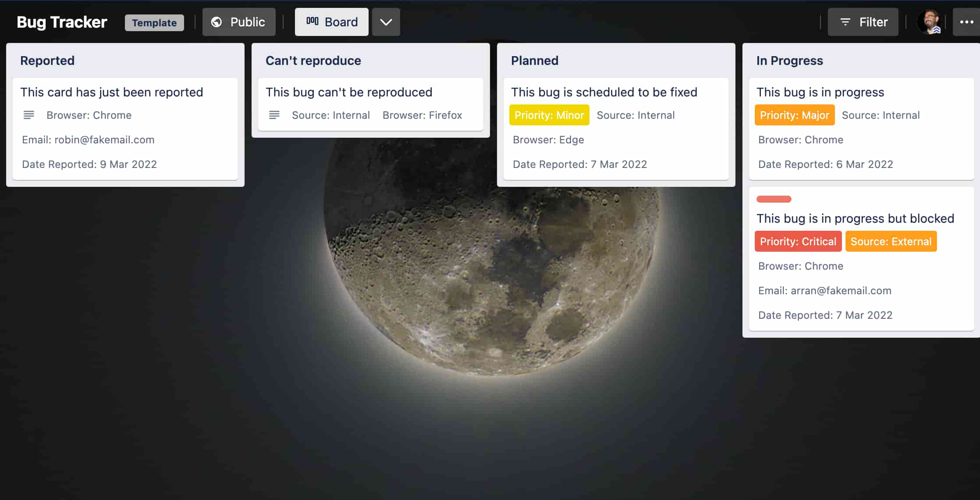Click the yellow Priority: Minor label

pos(549,115)
